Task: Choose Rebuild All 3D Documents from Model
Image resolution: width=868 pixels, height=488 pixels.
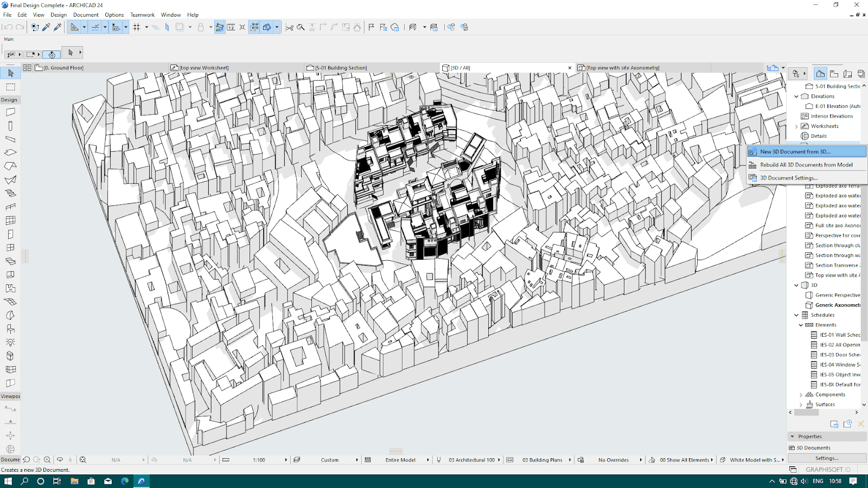Action: (x=806, y=165)
